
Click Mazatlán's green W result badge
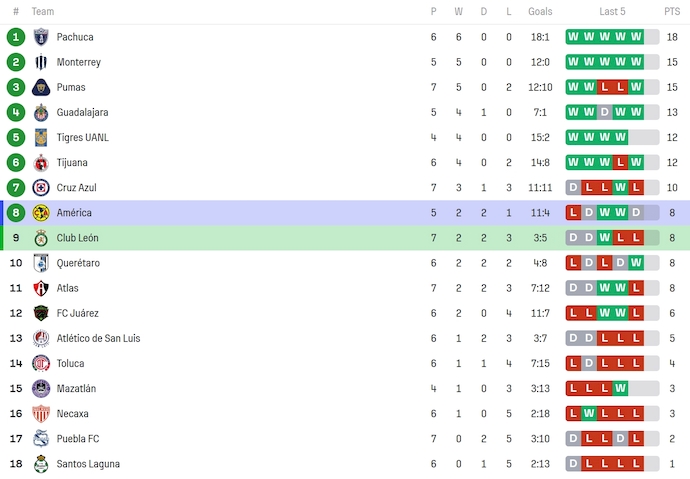point(620,388)
